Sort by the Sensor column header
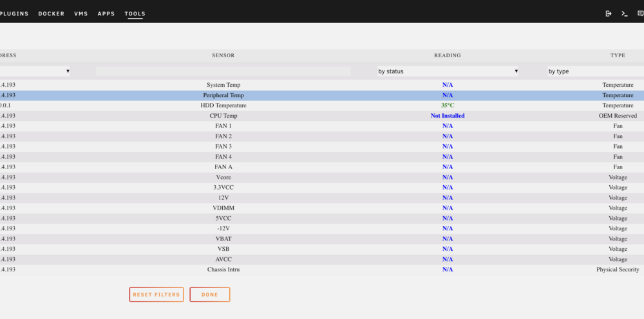The width and height of the screenshot is (644, 319). pyautogui.click(x=223, y=55)
